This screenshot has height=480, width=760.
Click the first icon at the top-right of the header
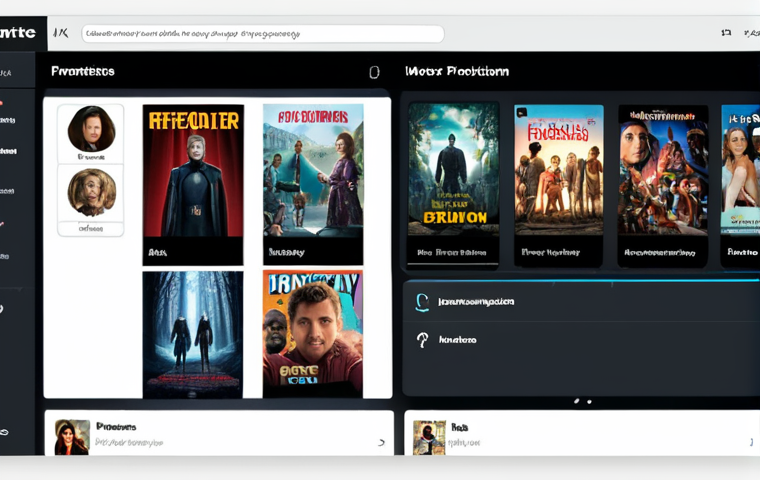(x=726, y=32)
